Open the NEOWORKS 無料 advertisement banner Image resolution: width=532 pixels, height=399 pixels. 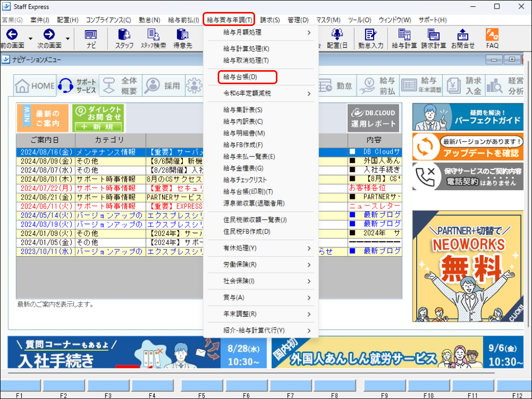click(x=468, y=267)
